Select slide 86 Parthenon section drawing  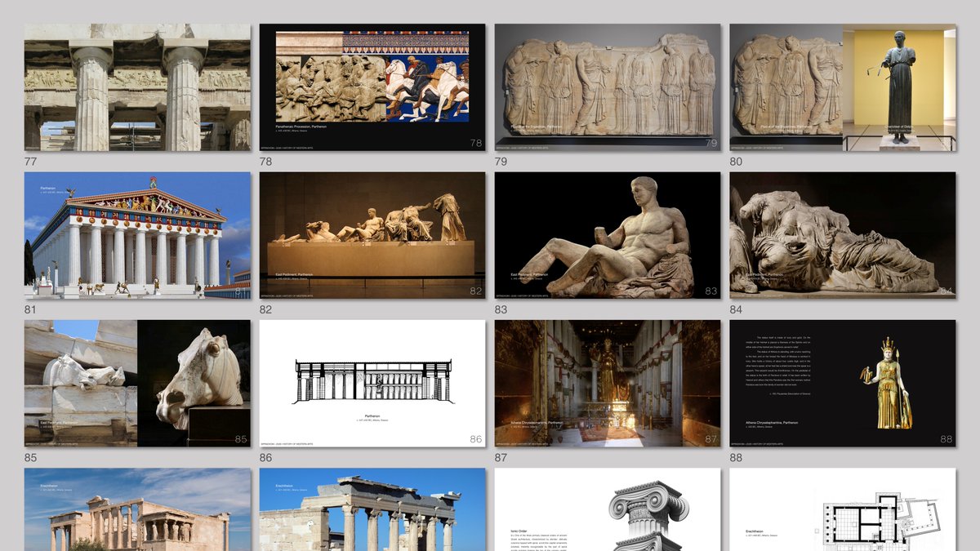tap(372, 384)
